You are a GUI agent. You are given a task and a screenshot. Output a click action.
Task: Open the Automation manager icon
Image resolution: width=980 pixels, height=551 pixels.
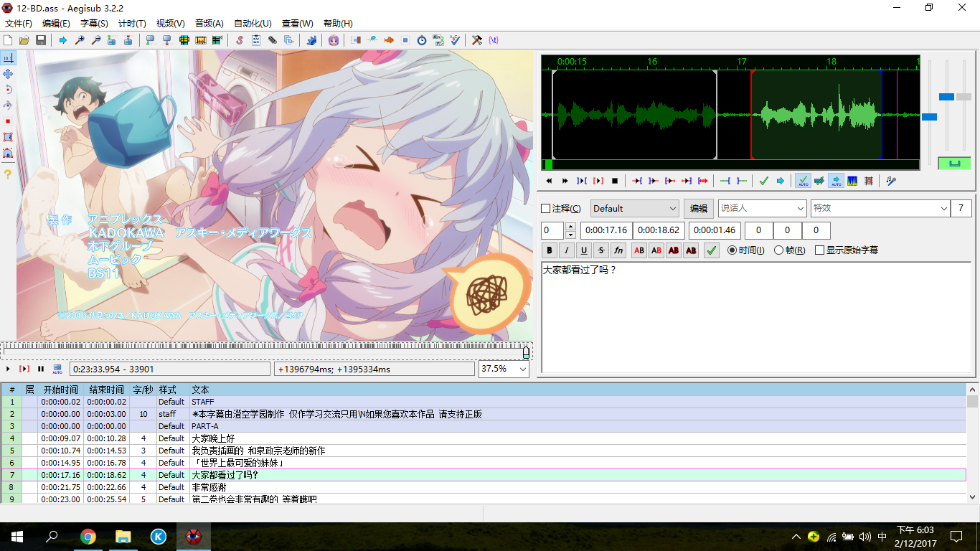[x=311, y=40]
